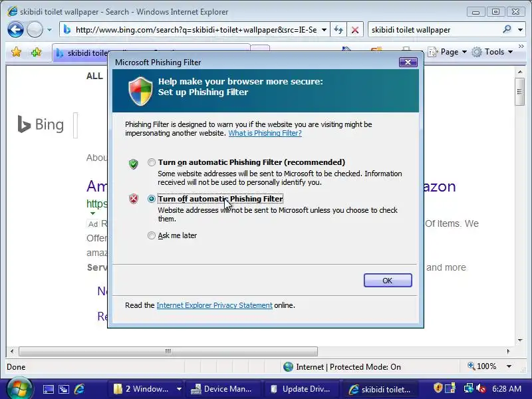This screenshot has height=399, width=532.
Task: Click OK in the Phishing Filter dialog
Action: tap(388, 281)
